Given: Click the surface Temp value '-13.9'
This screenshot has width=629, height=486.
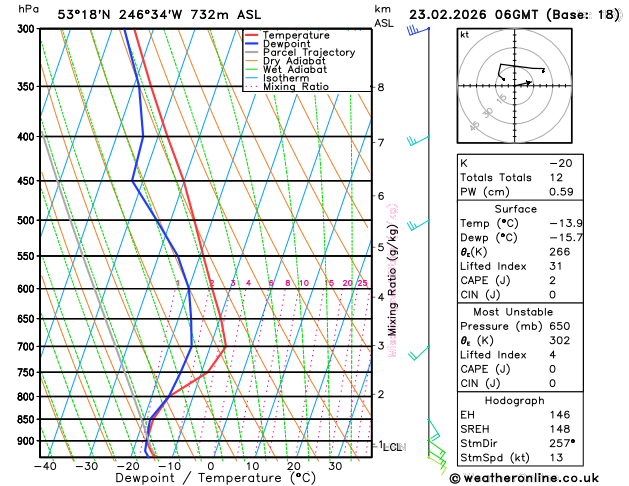Looking at the screenshot, I should pos(566,223).
